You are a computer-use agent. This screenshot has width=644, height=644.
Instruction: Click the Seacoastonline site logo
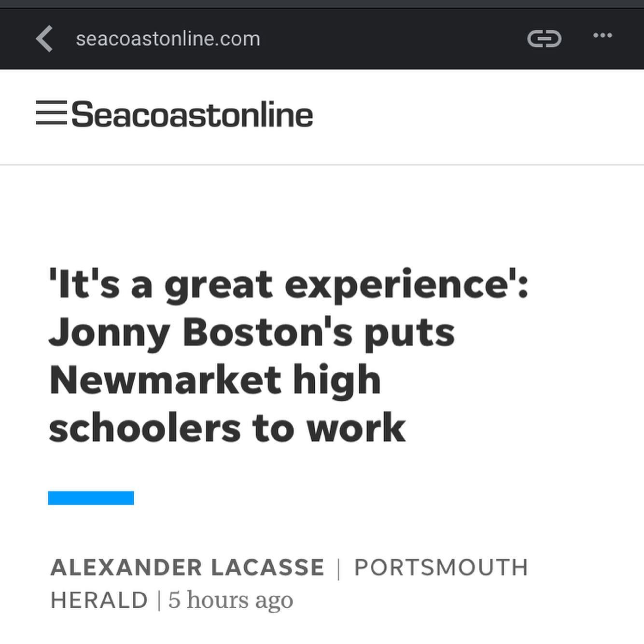tap(192, 115)
